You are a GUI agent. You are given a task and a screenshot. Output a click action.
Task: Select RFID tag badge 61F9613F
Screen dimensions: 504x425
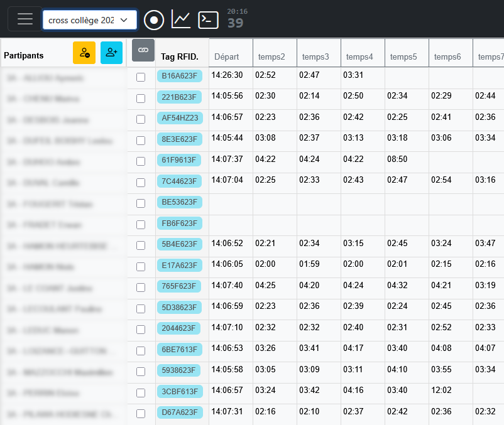click(179, 160)
